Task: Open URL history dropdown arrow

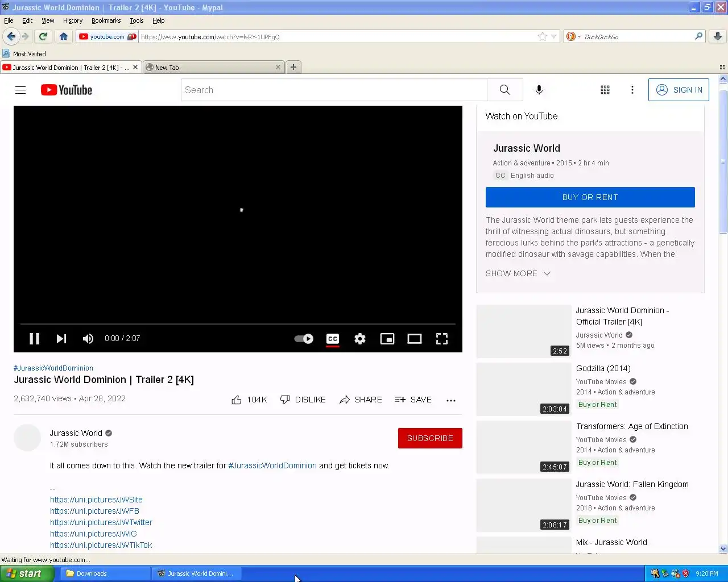Action: [x=553, y=36]
